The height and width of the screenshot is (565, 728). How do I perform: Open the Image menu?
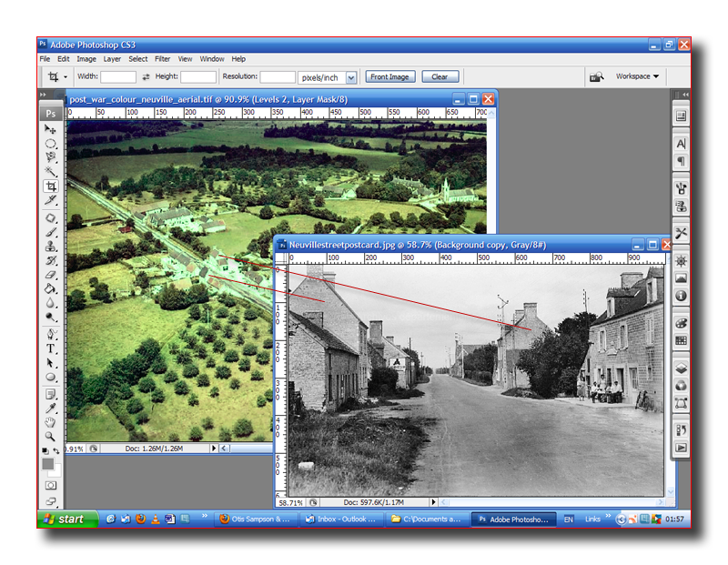(x=86, y=59)
